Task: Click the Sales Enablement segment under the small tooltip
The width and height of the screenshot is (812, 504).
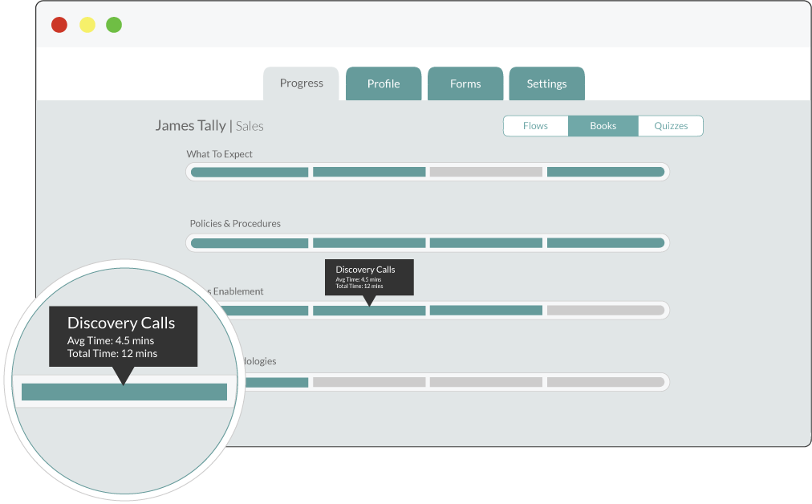Action: tap(369, 311)
